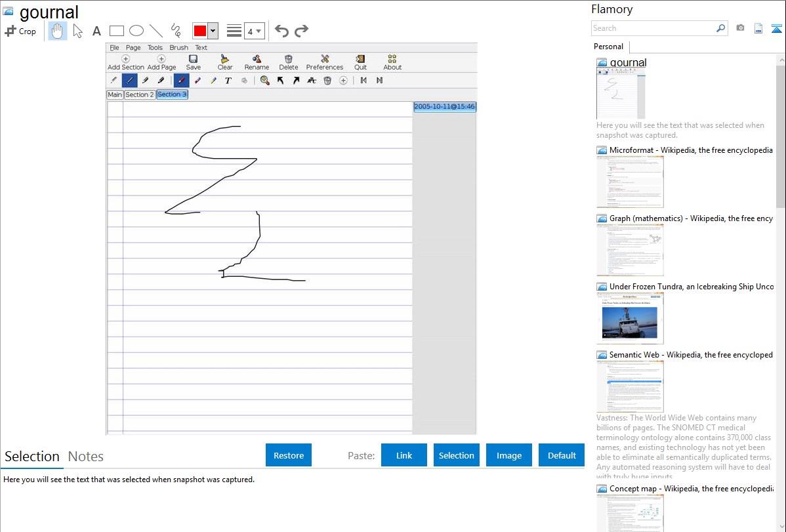Click the red color swatch
The image size is (786, 532).
[x=200, y=31]
